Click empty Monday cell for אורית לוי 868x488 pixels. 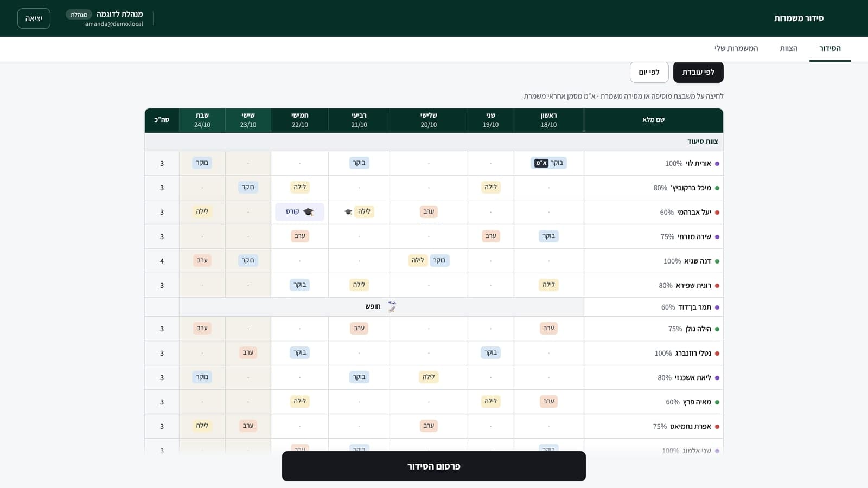coord(490,163)
